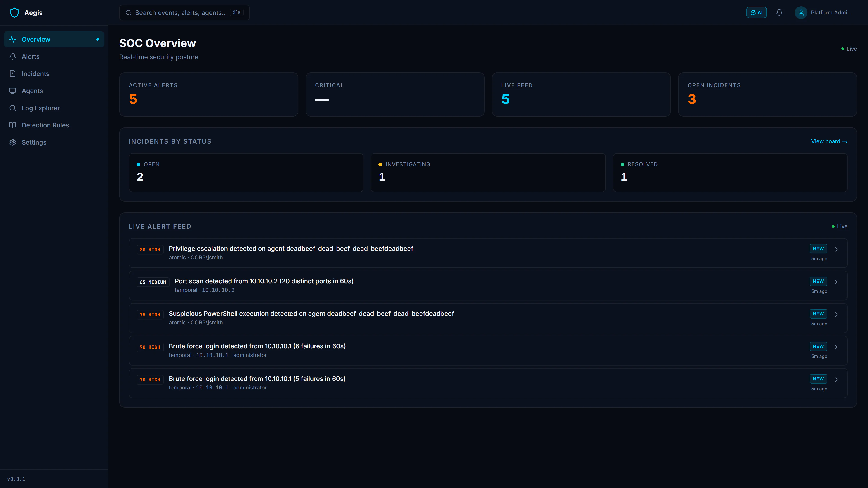The width and height of the screenshot is (868, 488).
Task: Open the Active Alerts summary card
Action: (209, 94)
